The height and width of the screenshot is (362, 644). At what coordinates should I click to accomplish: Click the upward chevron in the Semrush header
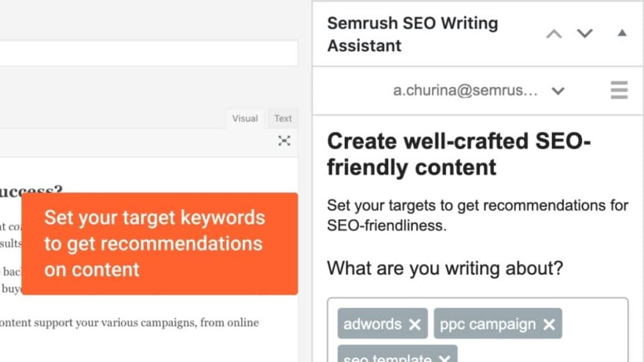[x=553, y=34]
